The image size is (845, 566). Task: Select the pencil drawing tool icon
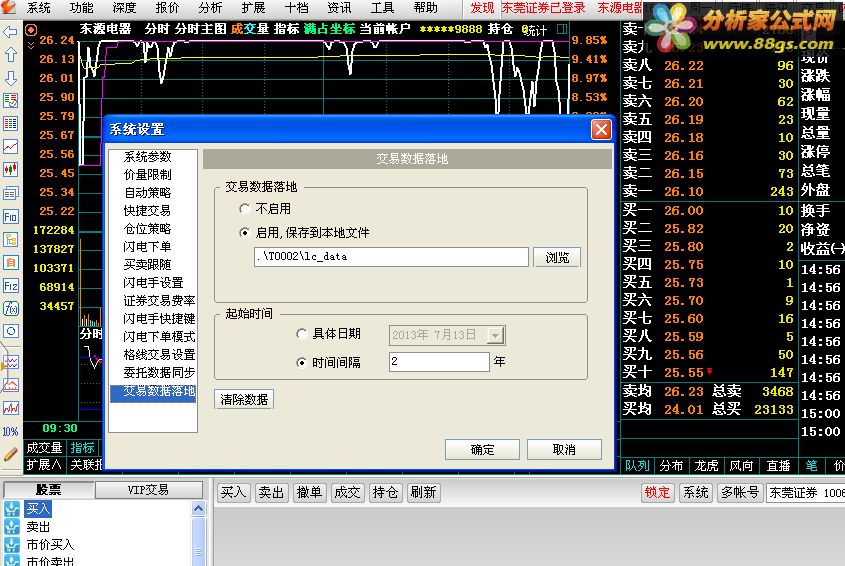(10, 454)
